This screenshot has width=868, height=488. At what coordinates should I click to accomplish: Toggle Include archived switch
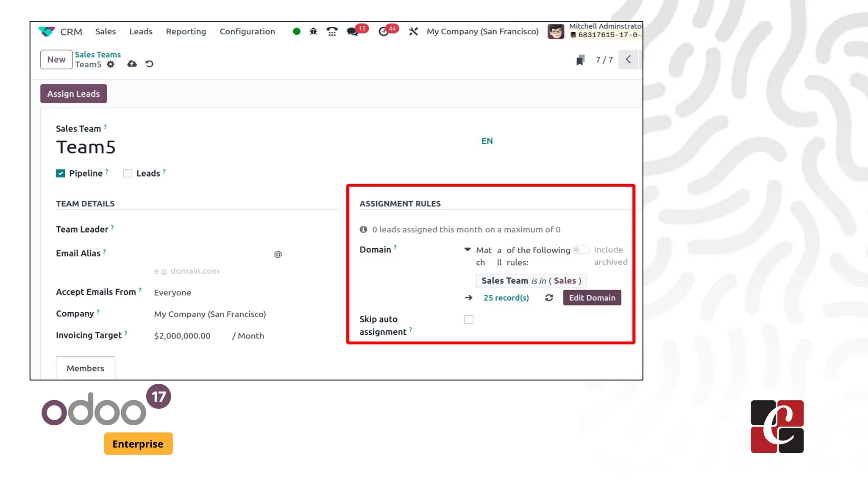pyautogui.click(x=580, y=250)
